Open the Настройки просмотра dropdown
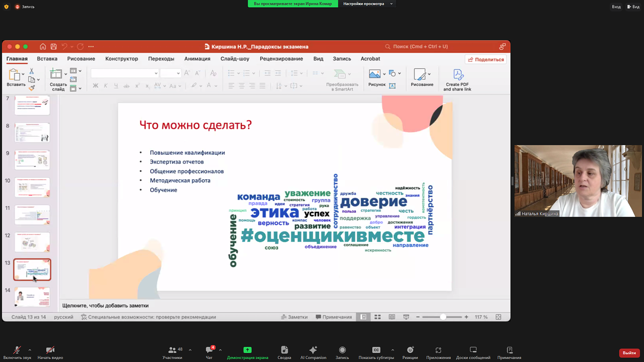This screenshot has height=362, width=644. (367, 4)
